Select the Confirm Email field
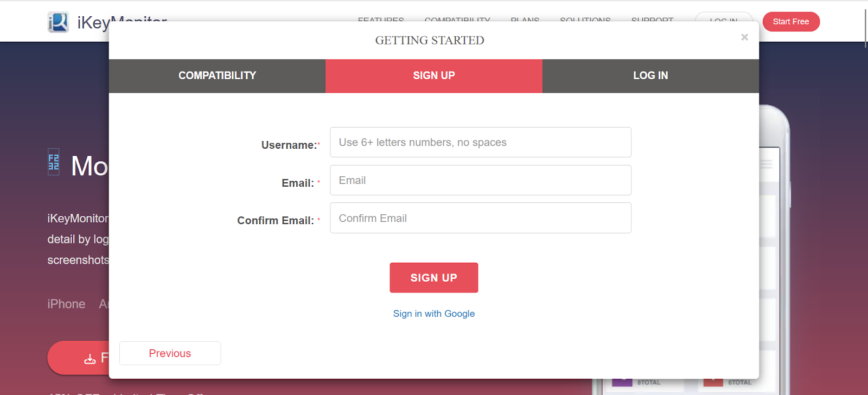The image size is (868, 395). tap(481, 218)
